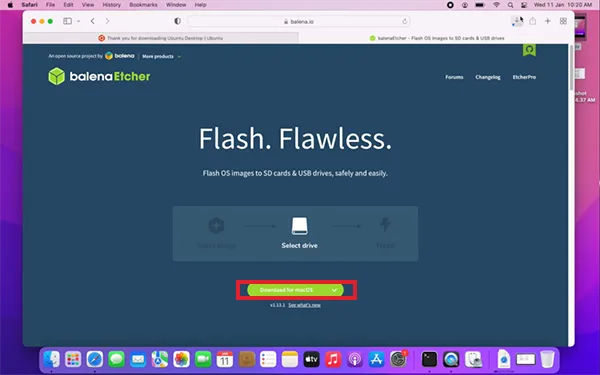Screen dimensions: 600x375
Task: Open Reminders from the dock
Action: 268,359
